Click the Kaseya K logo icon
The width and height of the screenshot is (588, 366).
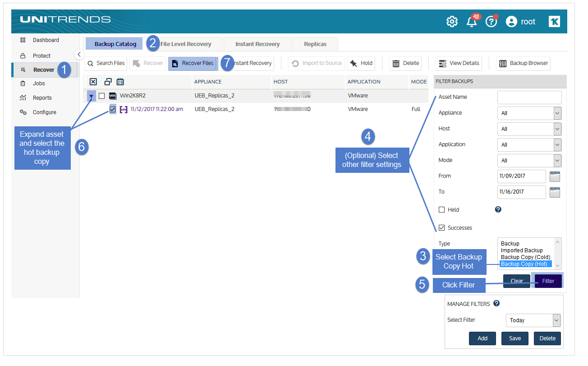[554, 21]
